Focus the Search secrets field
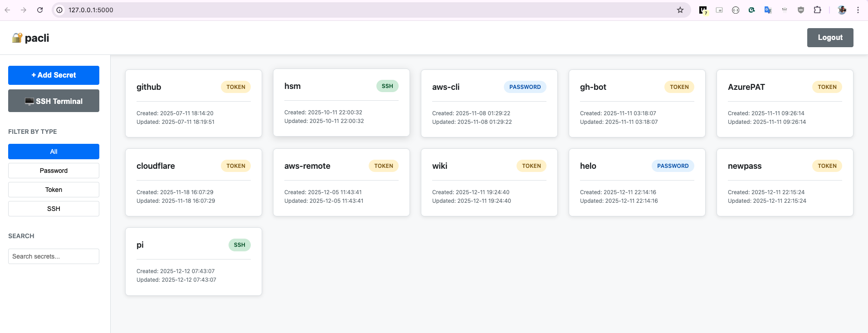 [x=54, y=256]
